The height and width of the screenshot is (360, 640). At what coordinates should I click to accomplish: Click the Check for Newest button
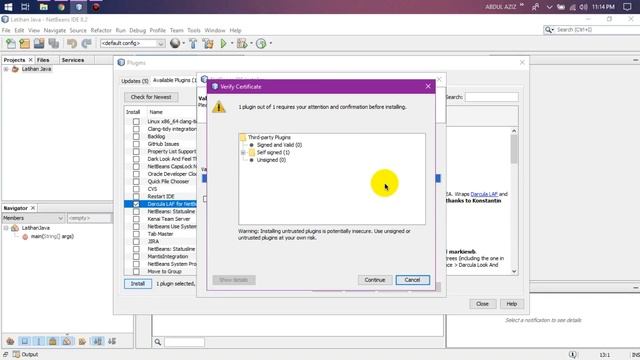tap(151, 97)
